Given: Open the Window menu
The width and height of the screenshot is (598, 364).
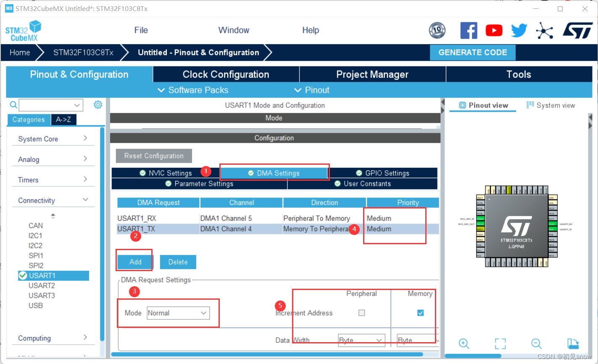Looking at the screenshot, I should [234, 30].
